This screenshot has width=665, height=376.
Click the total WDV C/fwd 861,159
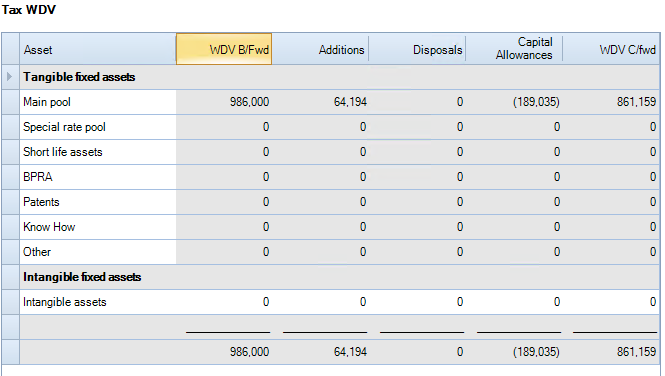click(x=636, y=352)
